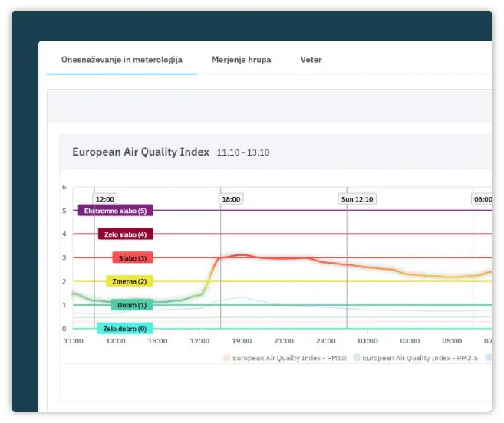Click the Zelo slabo (4) level label

[x=126, y=234]
